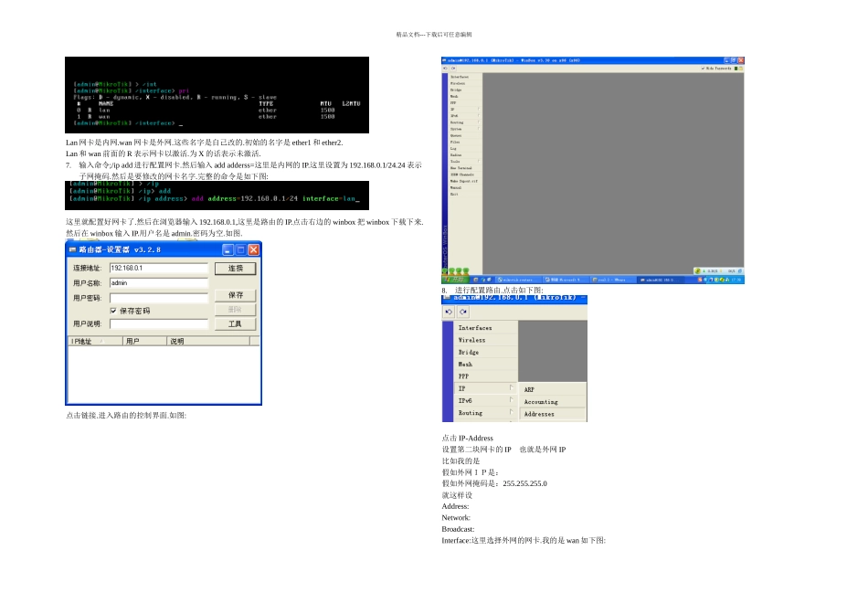Viewport: 868px width, 614px height.
Task: Open Files in the full WinBox sidebar
Action: (x=464, y=143)
